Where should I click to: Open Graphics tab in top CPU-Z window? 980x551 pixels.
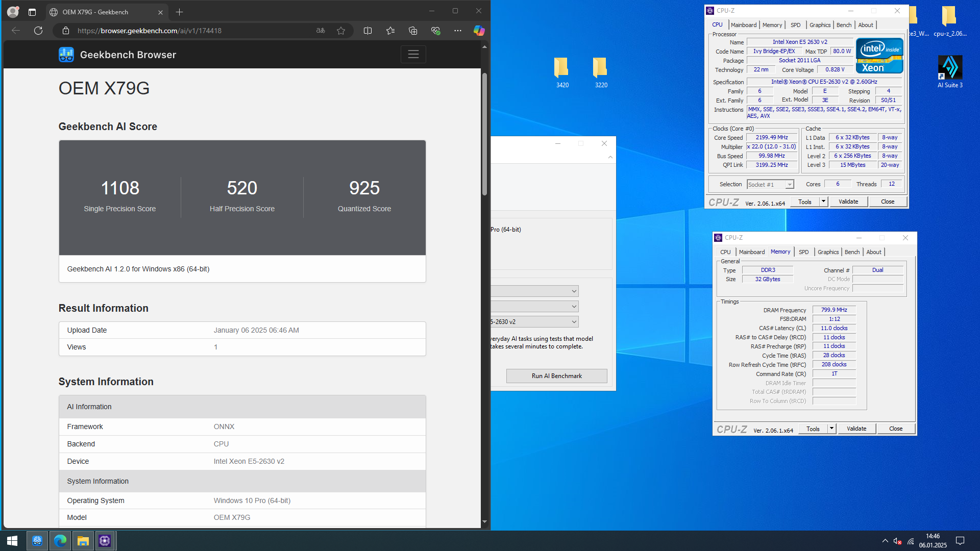(x=820, y=25)
